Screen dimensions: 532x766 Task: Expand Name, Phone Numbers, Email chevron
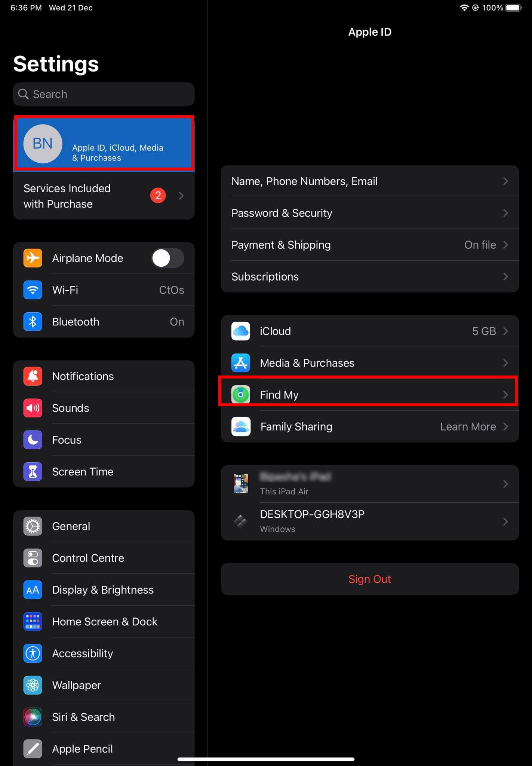(x=505, y=181)
